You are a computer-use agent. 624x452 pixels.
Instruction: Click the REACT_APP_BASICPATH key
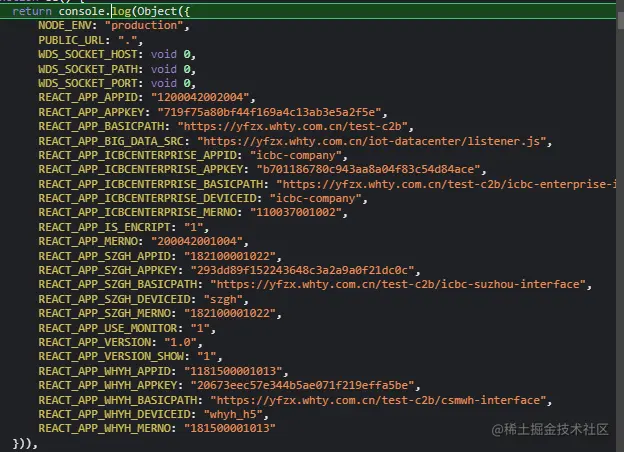[101, 126]
